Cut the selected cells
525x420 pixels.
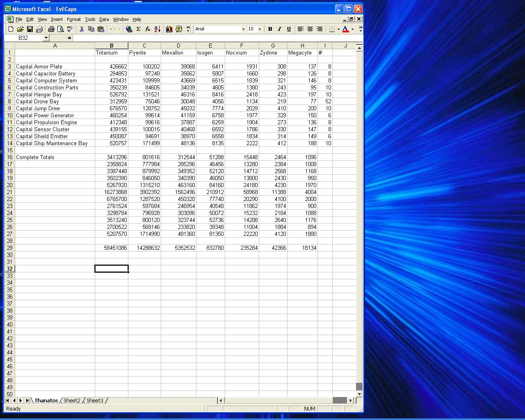82,29
